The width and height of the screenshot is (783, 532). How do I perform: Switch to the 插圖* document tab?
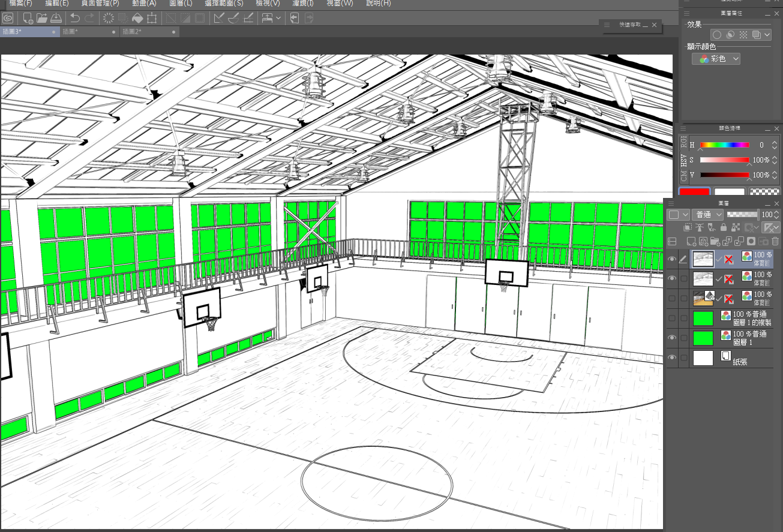pos(90,31)
